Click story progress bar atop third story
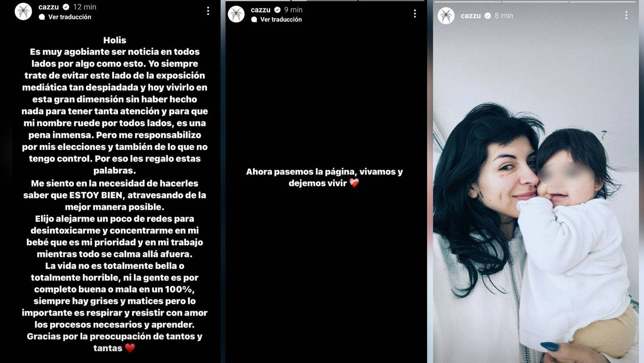644x363 pixels. (536, 1)
